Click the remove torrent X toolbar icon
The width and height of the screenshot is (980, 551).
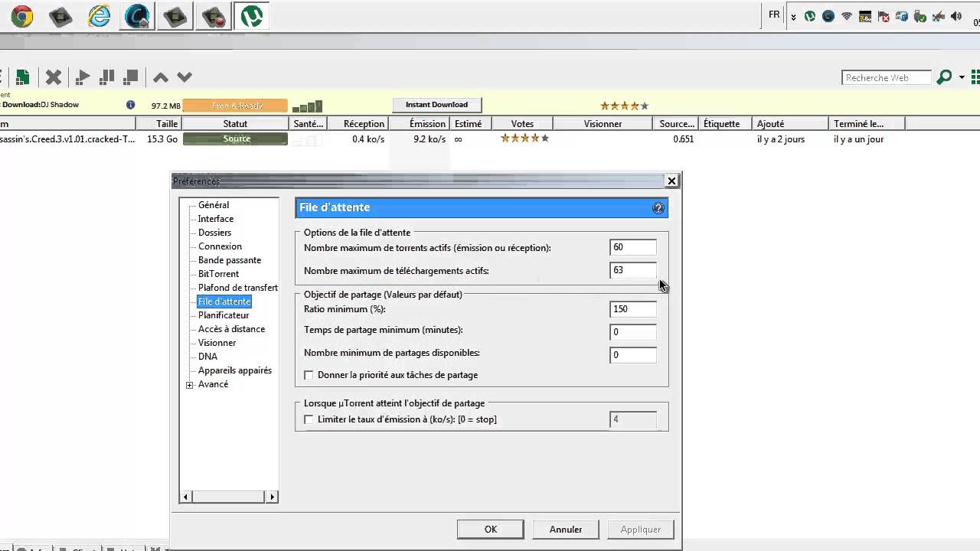click(53, 77)
